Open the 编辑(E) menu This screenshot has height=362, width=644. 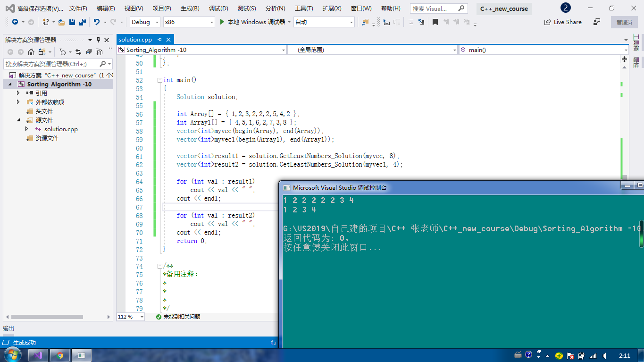coord(106,8)
